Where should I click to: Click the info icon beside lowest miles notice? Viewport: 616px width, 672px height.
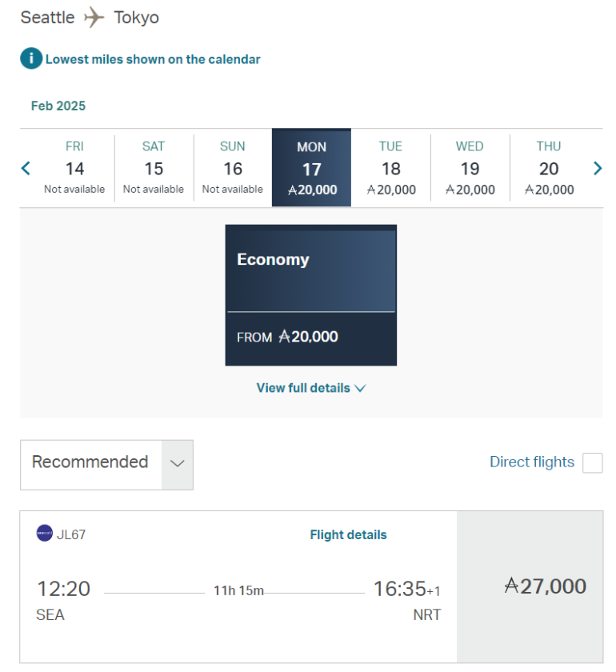[x=31, y=58]
